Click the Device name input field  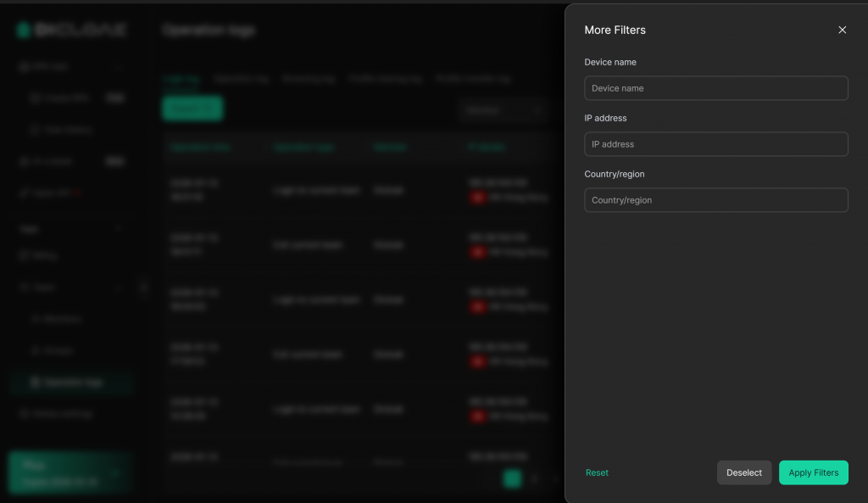click(x=715, y=88)
